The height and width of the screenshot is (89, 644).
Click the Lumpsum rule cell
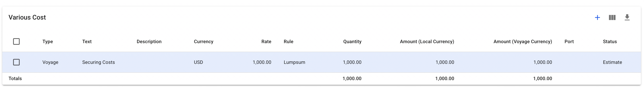(294, 62)
